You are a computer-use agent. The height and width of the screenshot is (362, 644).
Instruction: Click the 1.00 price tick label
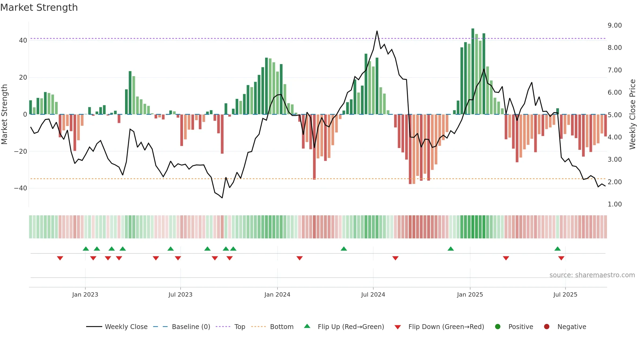tap(615, 204)
